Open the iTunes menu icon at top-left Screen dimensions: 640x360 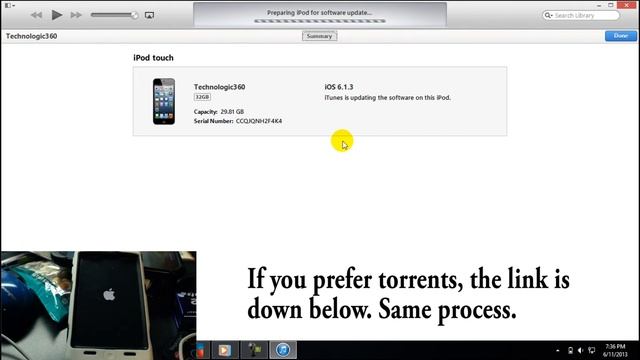9,5
